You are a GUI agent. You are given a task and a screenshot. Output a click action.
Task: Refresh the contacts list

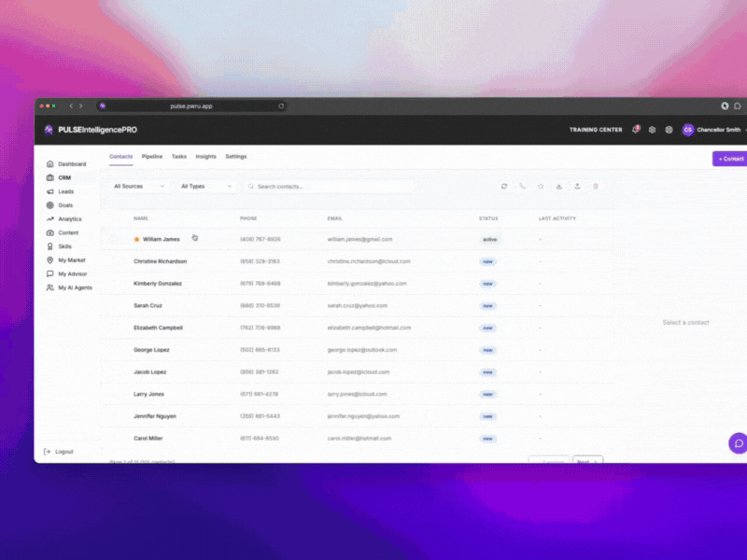(x=504, y=187)
